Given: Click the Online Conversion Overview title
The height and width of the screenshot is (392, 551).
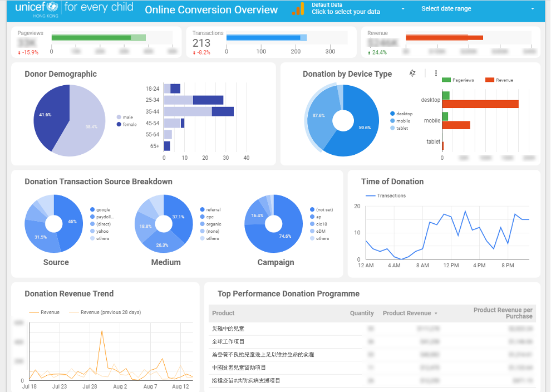Looking at the screenshot, I should (211, 10).
